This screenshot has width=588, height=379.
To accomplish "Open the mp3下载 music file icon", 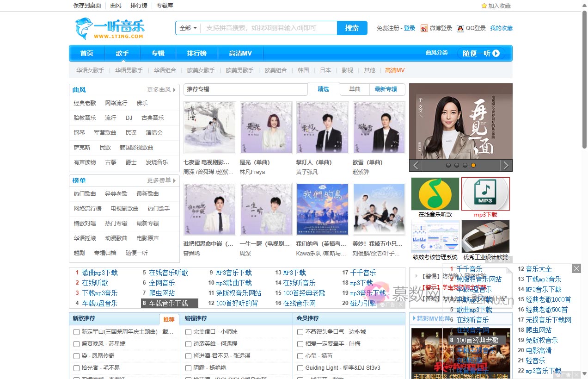I will point(485,194).
